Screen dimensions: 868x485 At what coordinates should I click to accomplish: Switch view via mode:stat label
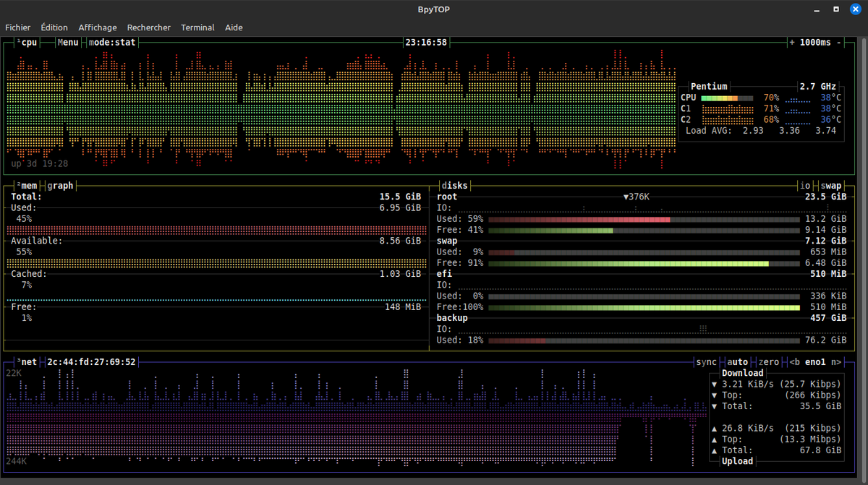pyautogui.click(x=112, y=43)
